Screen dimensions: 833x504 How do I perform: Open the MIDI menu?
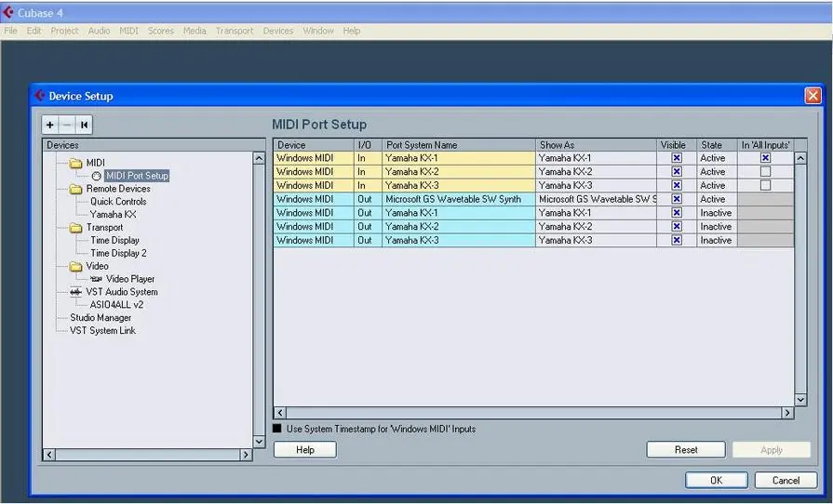(x=128, y=31)
